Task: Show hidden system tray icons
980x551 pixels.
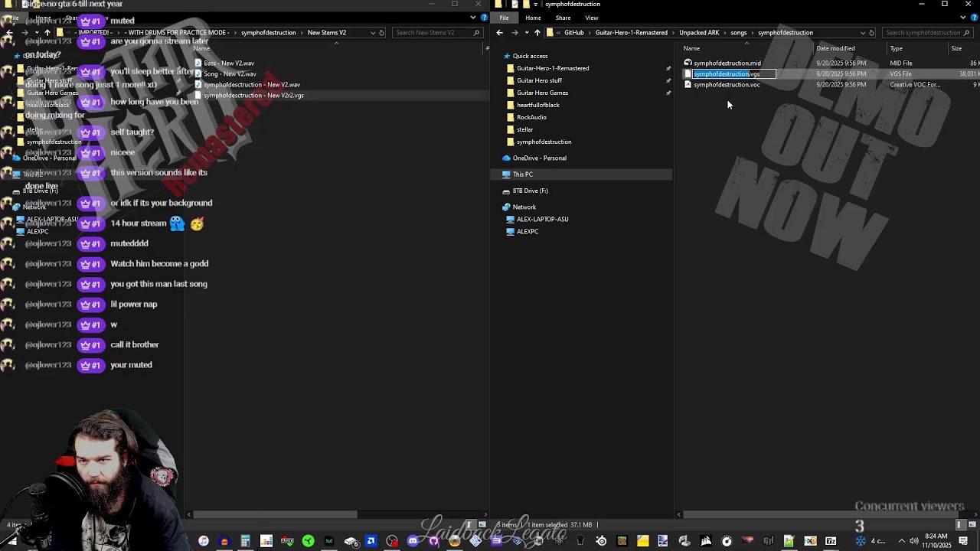Action: click(901, 541)
